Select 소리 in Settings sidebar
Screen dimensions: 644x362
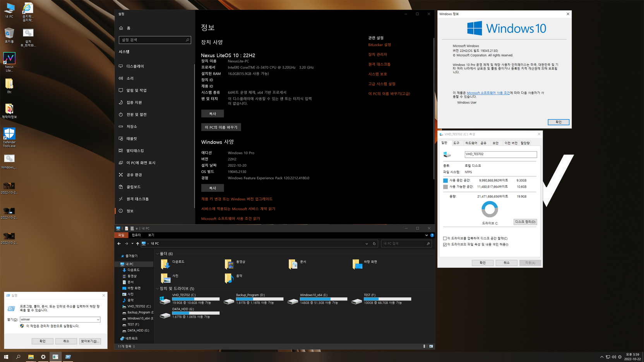(155, 78)
